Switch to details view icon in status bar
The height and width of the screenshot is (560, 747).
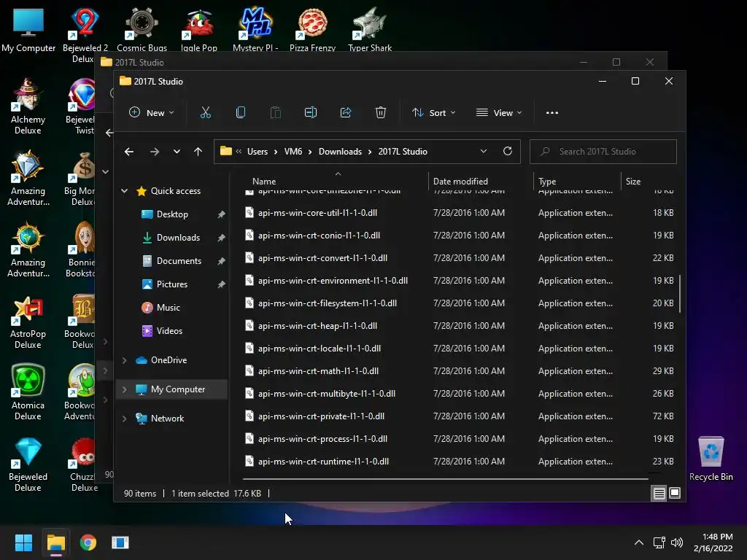coord(659,494)
